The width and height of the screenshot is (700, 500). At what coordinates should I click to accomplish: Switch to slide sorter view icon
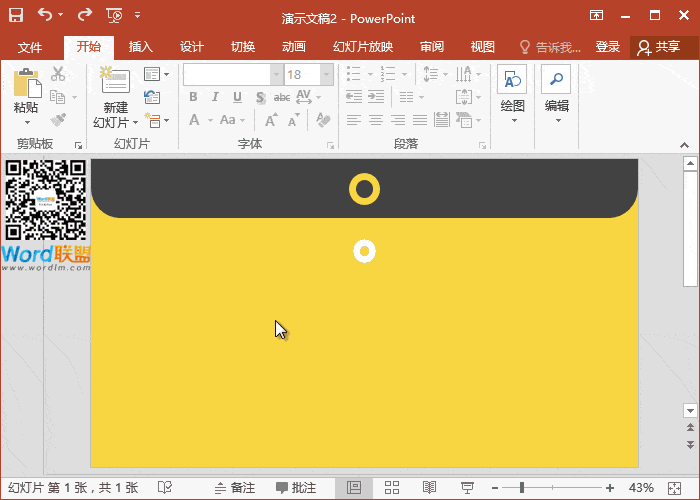click(392, 487)
